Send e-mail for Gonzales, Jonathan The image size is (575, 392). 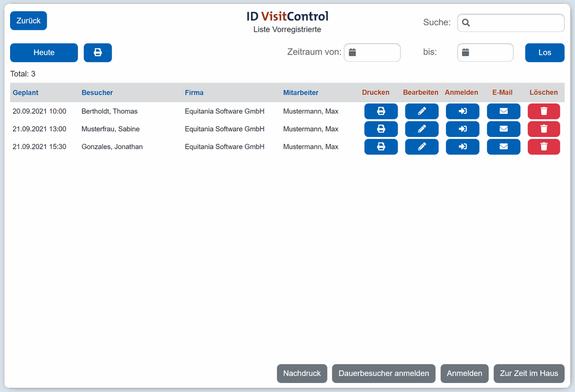(x=504, y=147)
